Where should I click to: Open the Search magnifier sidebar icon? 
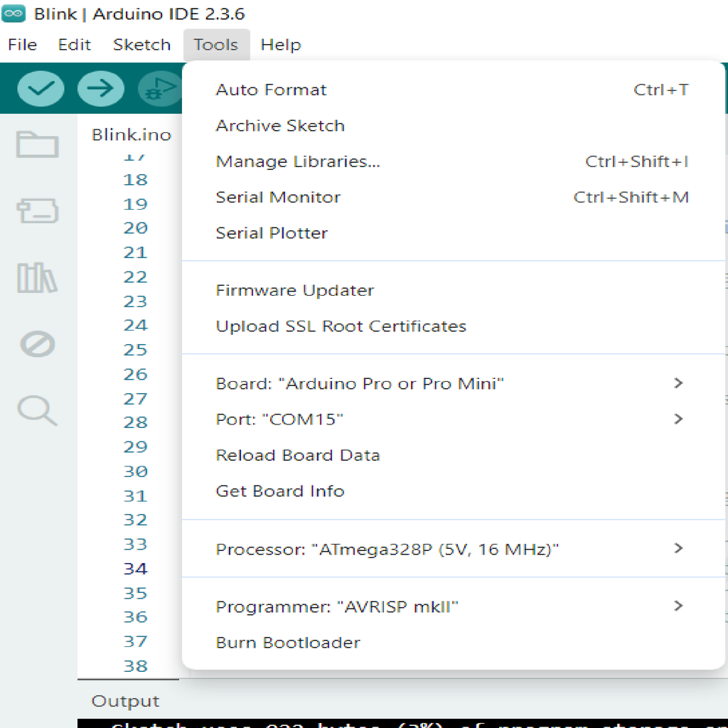(x=37, y=410)
